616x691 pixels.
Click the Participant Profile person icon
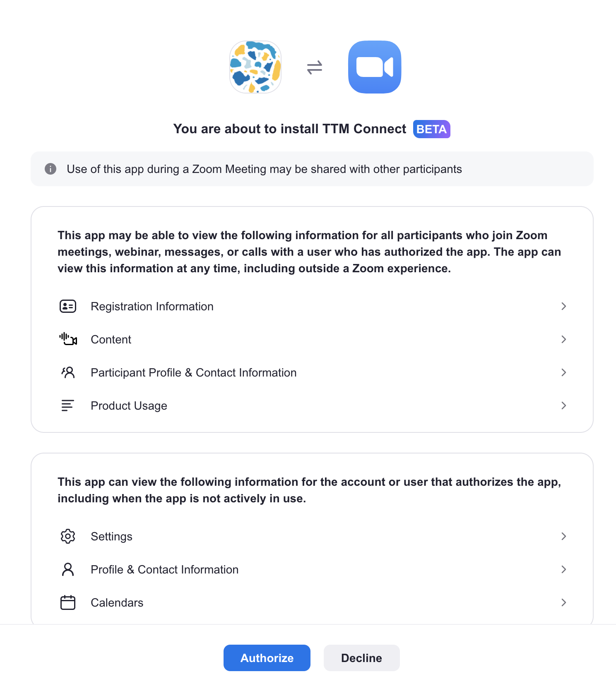pyautogui.click(x=68, y=372)
